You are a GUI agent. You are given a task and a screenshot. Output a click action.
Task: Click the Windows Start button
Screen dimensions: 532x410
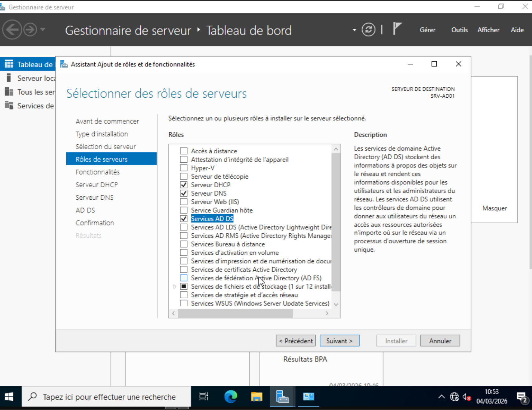pos(9,397)
